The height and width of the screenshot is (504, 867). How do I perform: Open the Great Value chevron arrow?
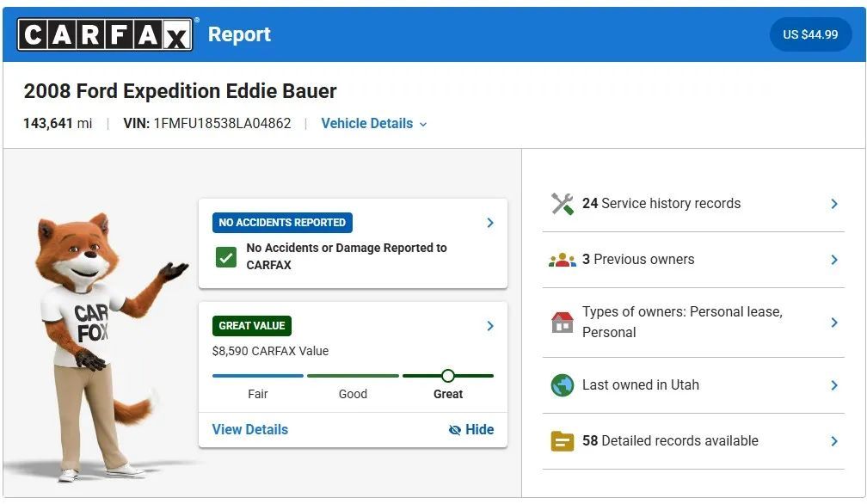click(490, 326)
